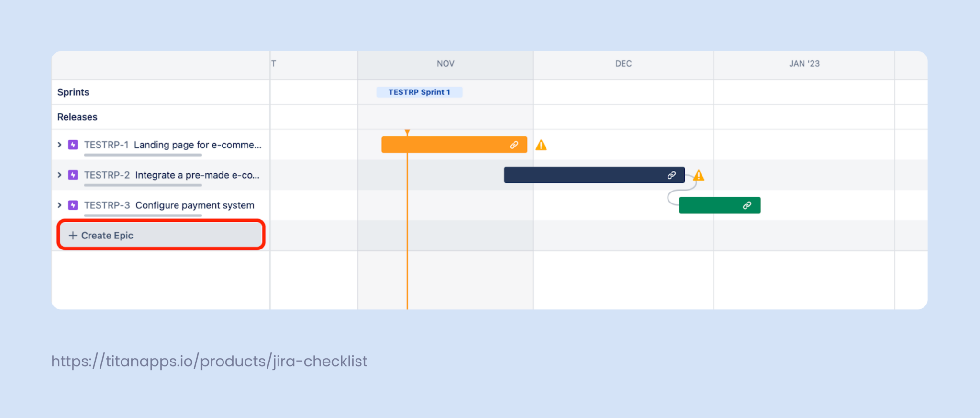Click the Create Epic button
The width and height of the screenshot is (980, 418).
[x=160, y=235]
